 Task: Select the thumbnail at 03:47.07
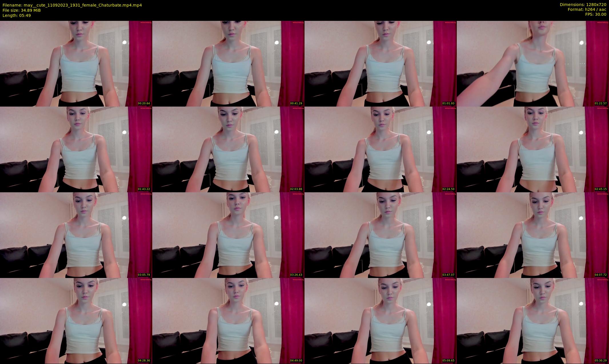(x=380, y=235)
